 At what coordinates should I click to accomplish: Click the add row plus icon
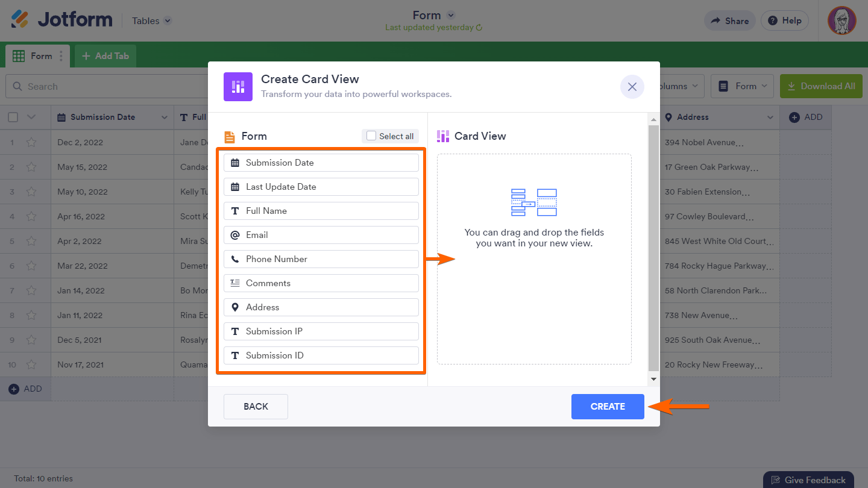coord(14,389)
